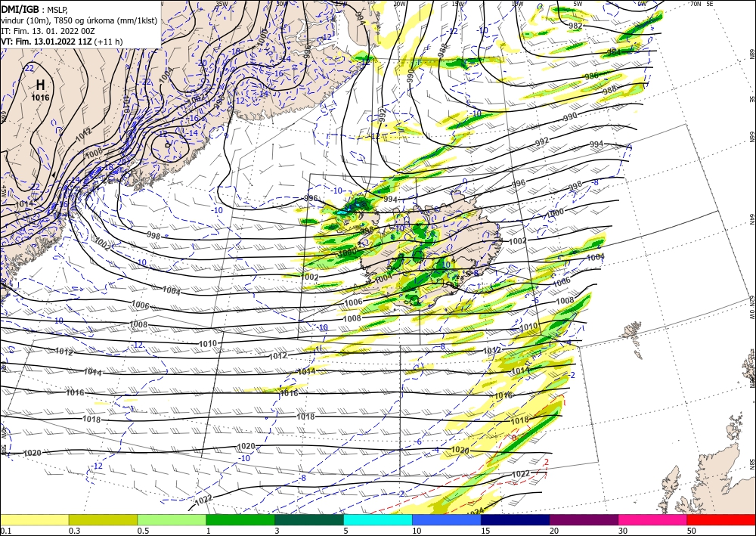Click the cyan 5–10 mm legend swatch
The width and height of the screenshot is (756, 536).
click(x=378, y=519)
